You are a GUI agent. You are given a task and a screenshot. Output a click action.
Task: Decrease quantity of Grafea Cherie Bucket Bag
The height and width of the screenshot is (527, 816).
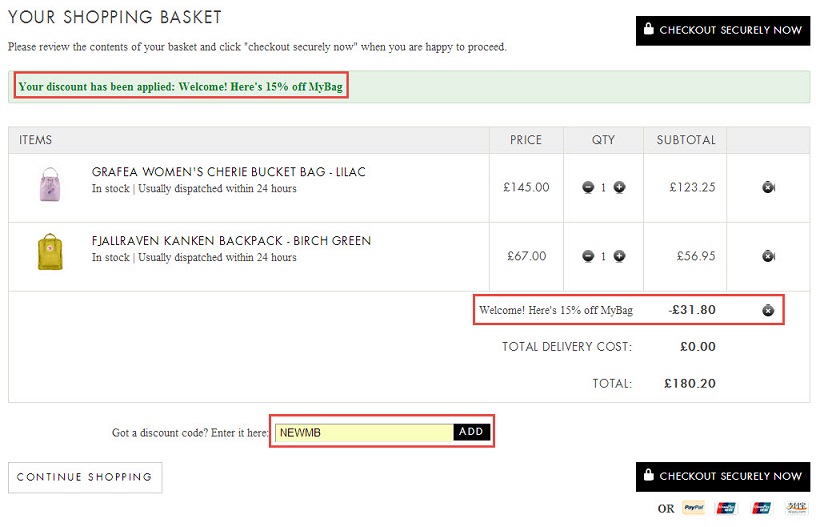point(588,187)
